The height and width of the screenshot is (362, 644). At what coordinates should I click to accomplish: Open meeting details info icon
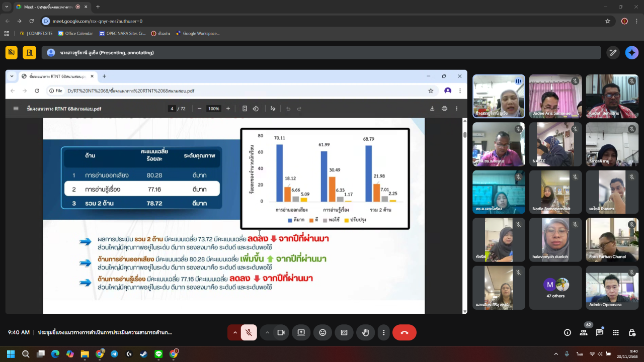coord(568,332)
